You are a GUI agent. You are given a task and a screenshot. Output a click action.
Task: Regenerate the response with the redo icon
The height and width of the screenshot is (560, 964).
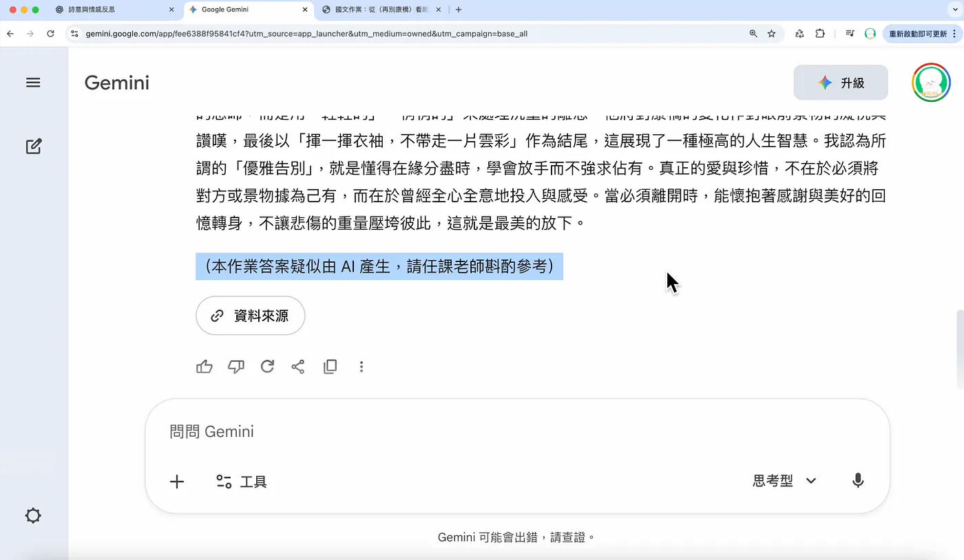pyautogui.click(x=267, y=367)
